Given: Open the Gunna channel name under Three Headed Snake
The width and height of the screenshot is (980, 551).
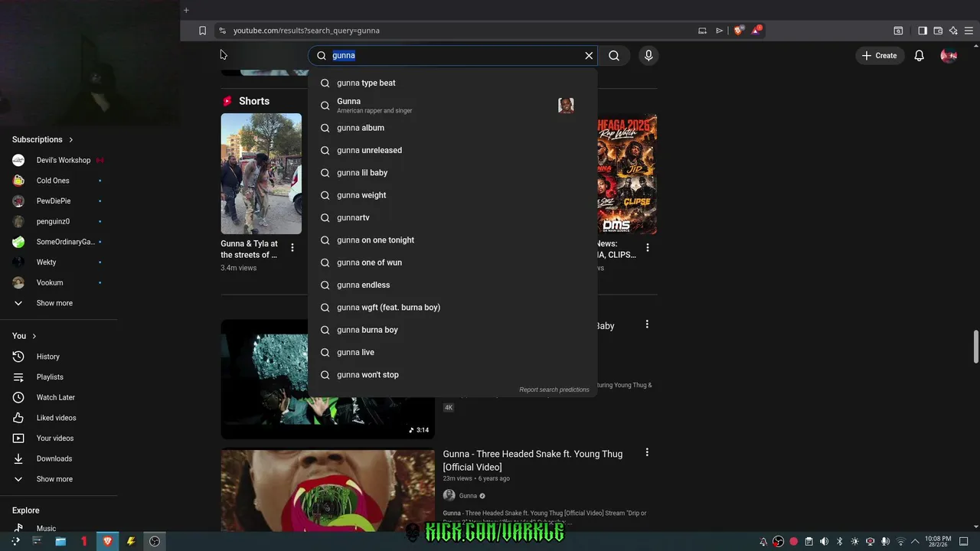Looking at the screenshot, I should coord(468,496).
